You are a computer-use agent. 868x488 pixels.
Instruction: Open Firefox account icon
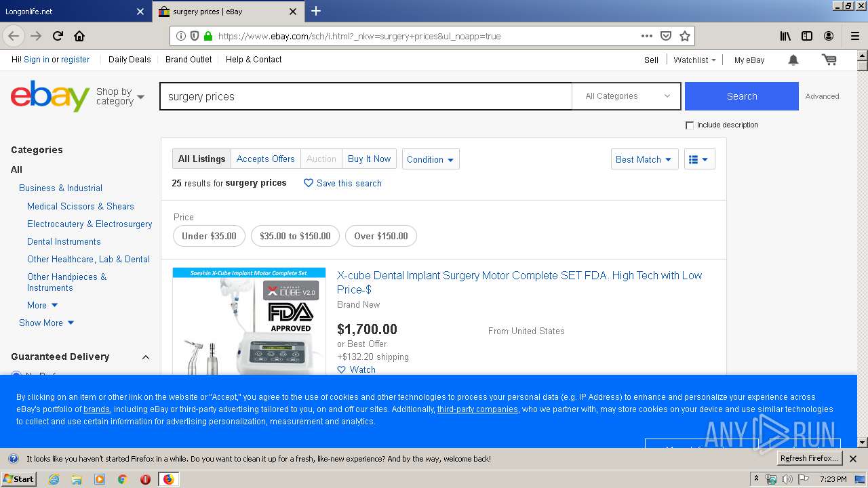829,36
